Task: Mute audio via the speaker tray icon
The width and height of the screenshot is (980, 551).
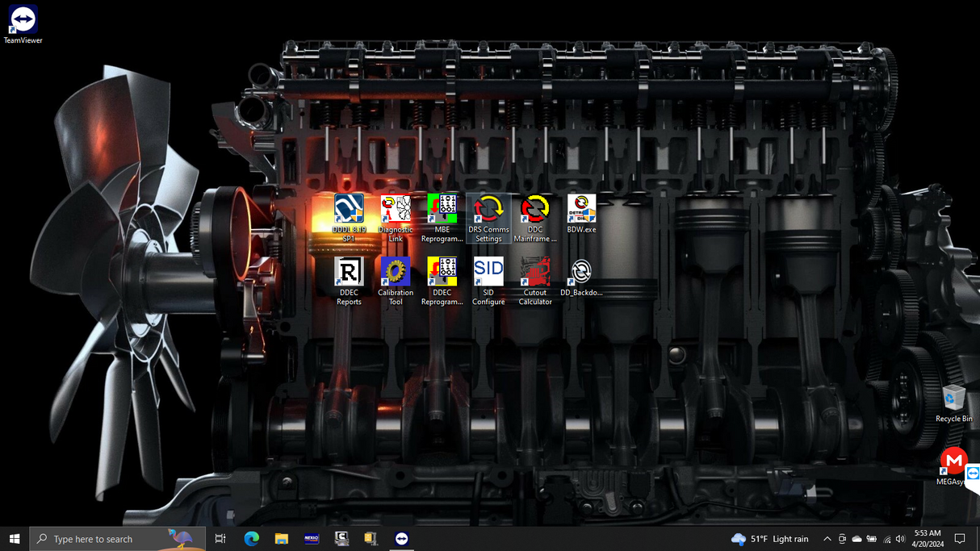Action: click(x=899, y=538)
